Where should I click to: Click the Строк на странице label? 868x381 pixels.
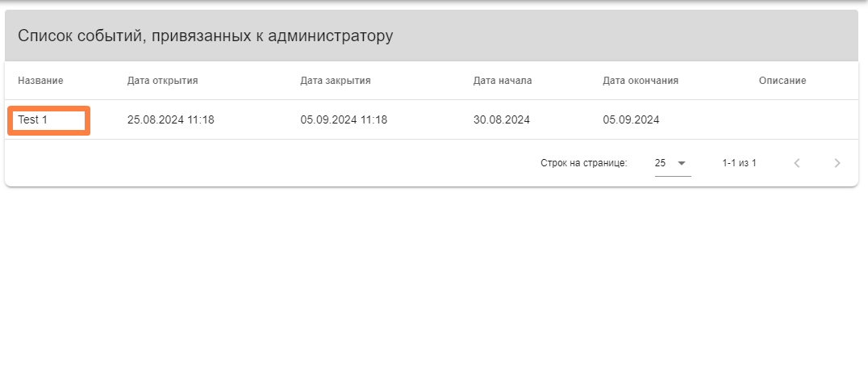[584, 163]
